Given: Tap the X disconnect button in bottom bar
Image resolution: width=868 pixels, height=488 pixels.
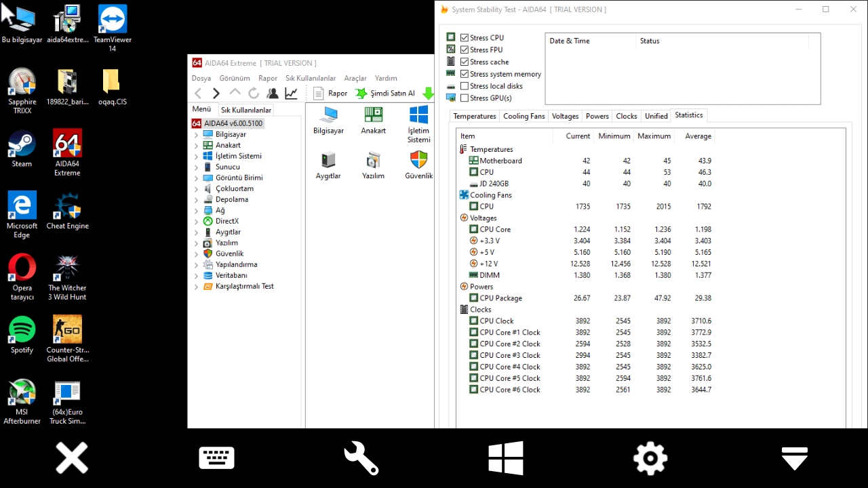Looking at the screenshot, I should point(72,458).
